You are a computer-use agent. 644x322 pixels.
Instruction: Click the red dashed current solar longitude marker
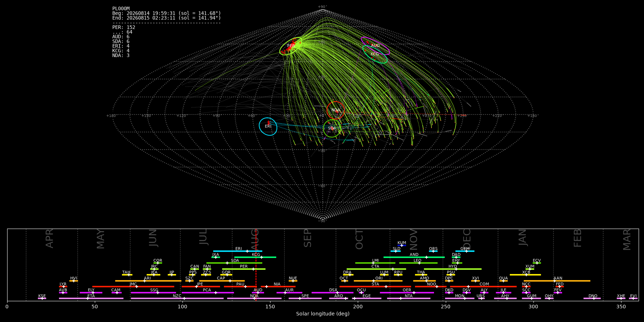(x=256, y=265)
